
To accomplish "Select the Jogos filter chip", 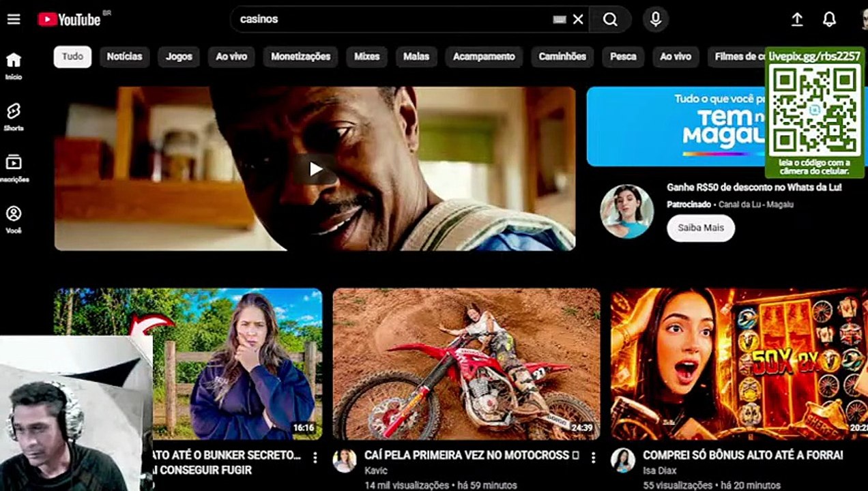I will (179, 57).
